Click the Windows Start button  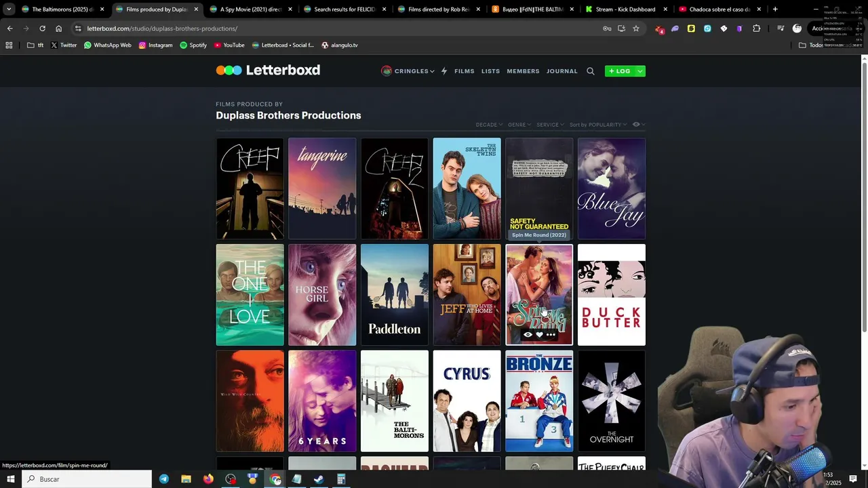click(x=10, y=479)
